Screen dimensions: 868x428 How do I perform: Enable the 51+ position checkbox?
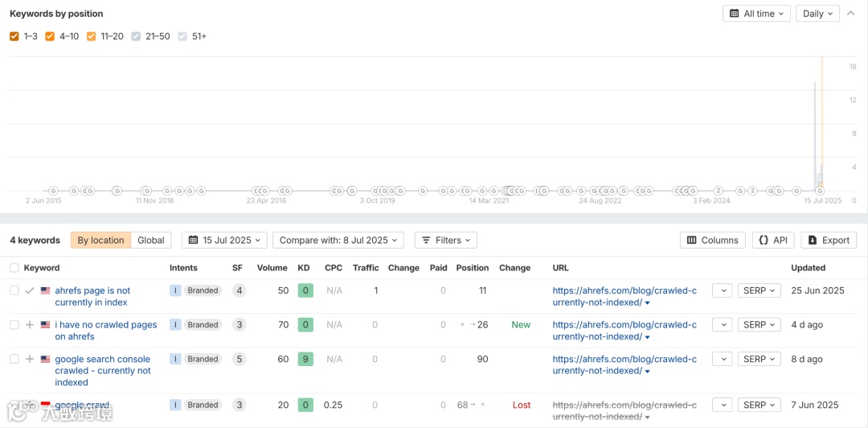[182, 36]
